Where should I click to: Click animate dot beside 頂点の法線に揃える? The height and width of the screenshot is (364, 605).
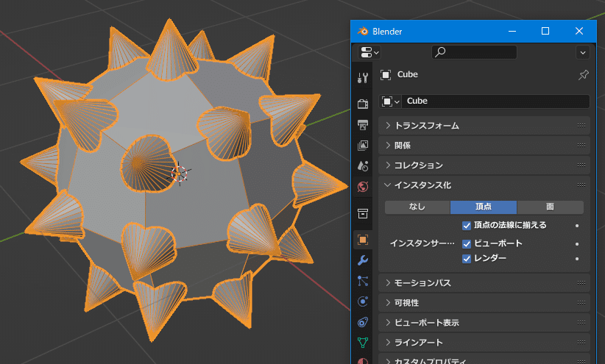pos(577,226)
